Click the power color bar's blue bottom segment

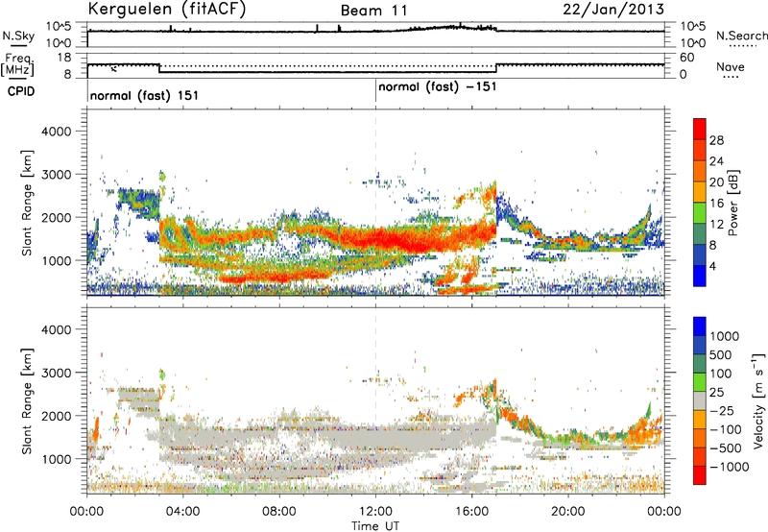(700, 276)
